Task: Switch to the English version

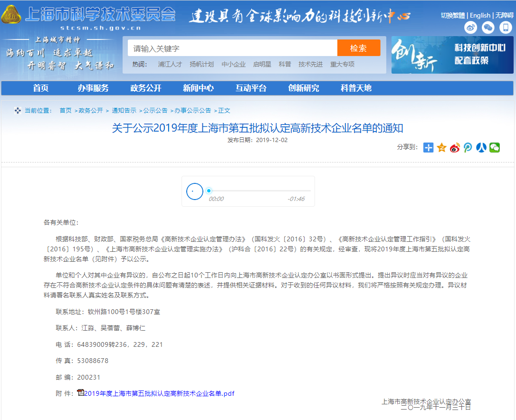Action: pos(480,15)
